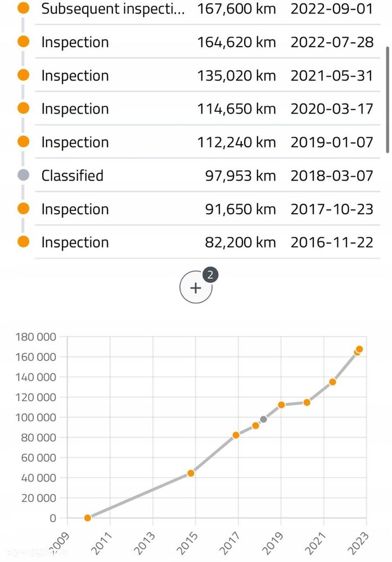The image size is (392, 562).
Task: Click orange dot beside 91,650 km inspection
Action: click(x=23, y=209)
